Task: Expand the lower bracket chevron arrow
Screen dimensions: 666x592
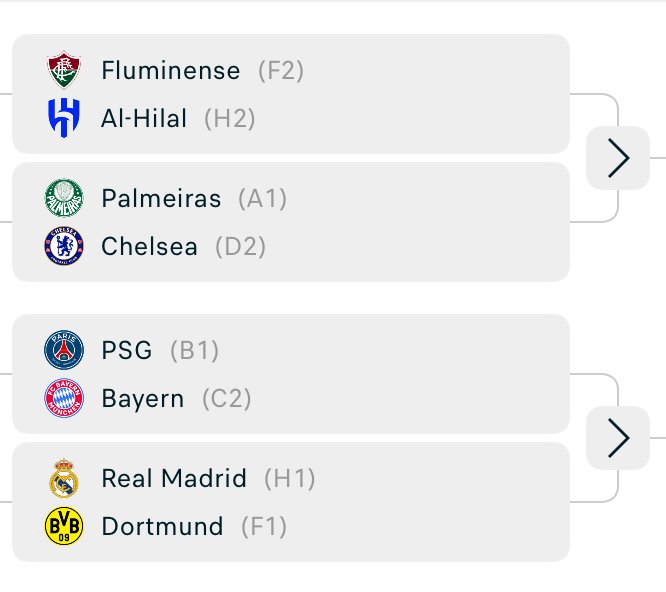Action: pos(618,438)
